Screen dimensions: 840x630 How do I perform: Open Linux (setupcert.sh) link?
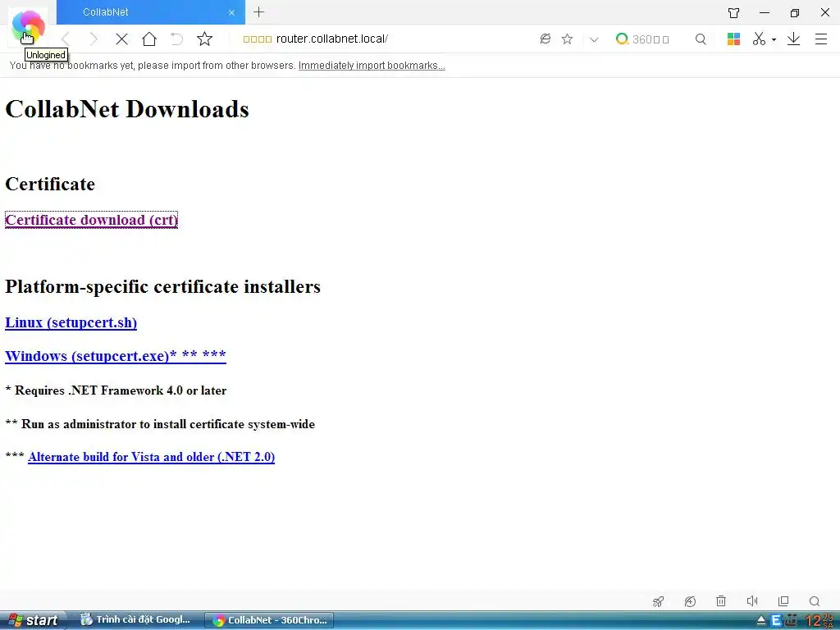71,322
